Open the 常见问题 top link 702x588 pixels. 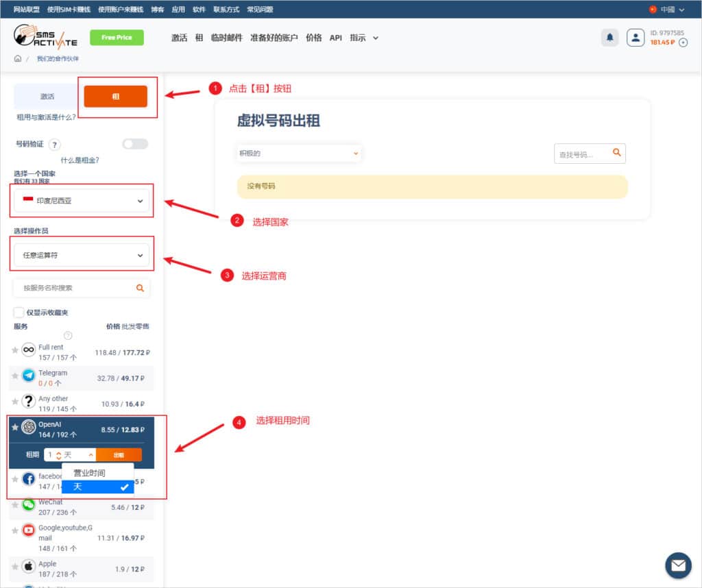pyautogui.click(x=260, y=10)
